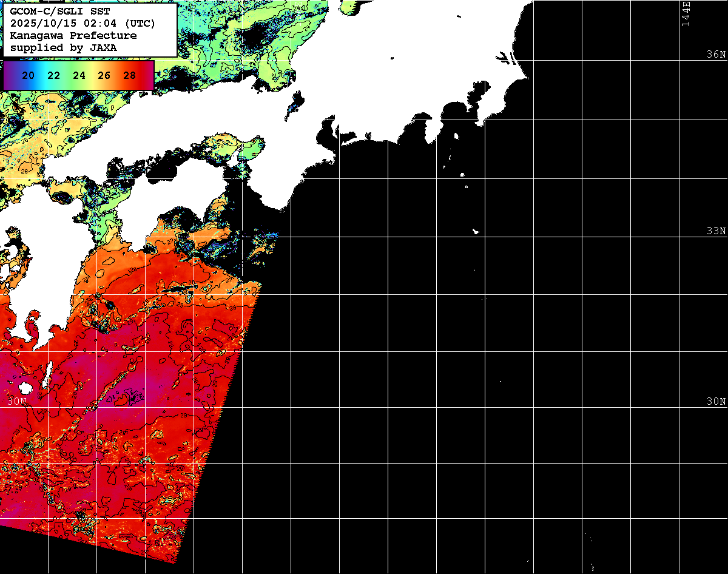Select the 24 value on the temperature legend
728x574 pixels.
(79, 75)
